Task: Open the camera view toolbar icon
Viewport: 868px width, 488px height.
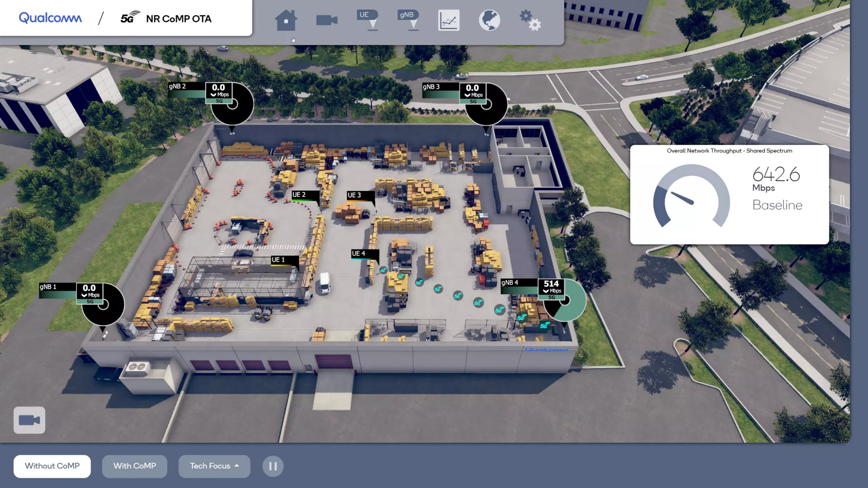Action: (x=327, y=20)
